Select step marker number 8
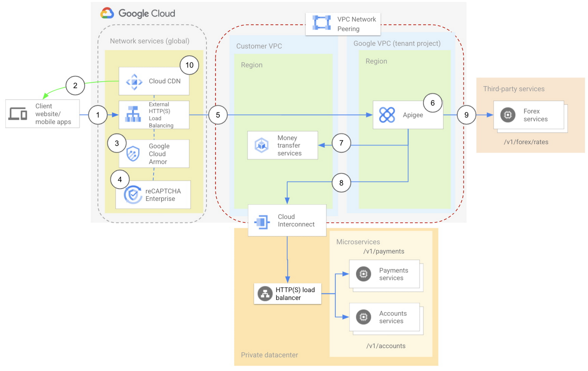Image resolution: width=588 pixels, height=371 pixels. point(341,183)
